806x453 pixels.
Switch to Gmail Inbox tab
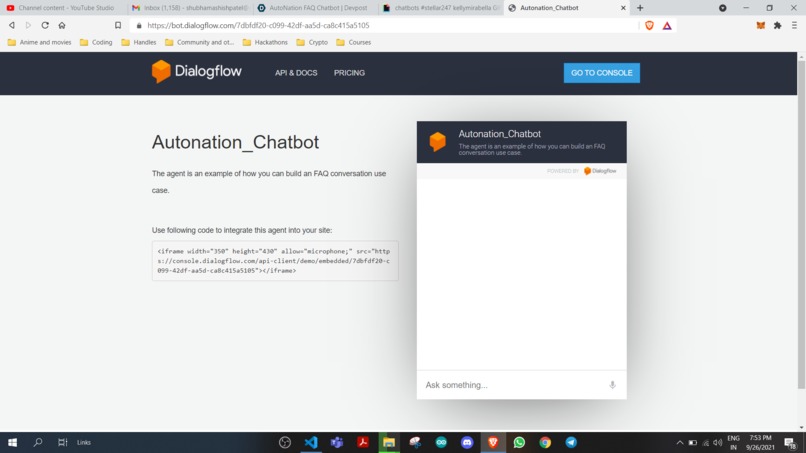[190, 8]
